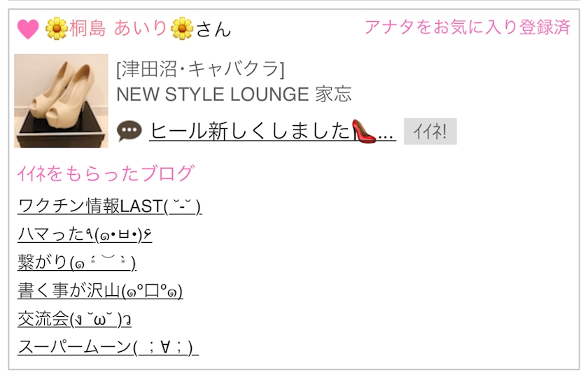The height and width of the screenshot is (375, 588).
Task: Click sunflower emoji after あいり name
Action: pyautogui.click(x=182, y=29)
